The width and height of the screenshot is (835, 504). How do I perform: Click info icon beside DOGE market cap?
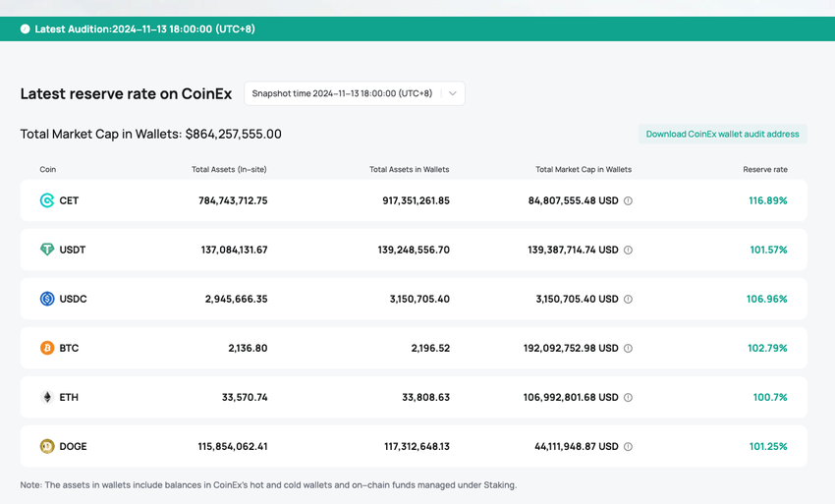coord(629,446)
